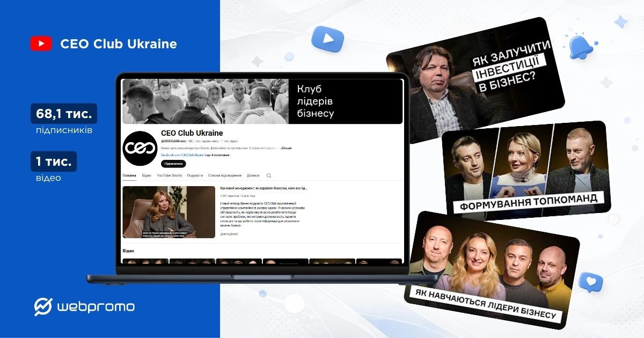Click the Webpromo logo icon
The width and height of the screenshot is (644, 338).
point(43,306)
